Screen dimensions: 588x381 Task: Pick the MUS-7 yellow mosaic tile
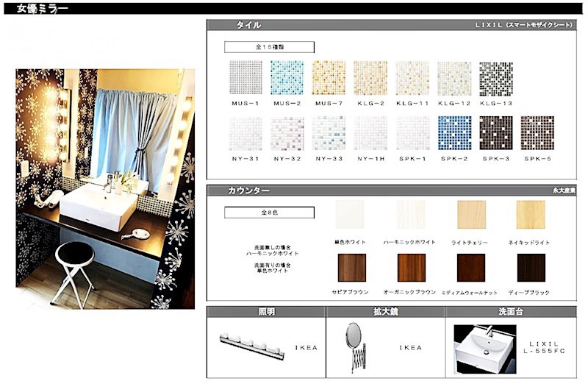tap(328, 78)
